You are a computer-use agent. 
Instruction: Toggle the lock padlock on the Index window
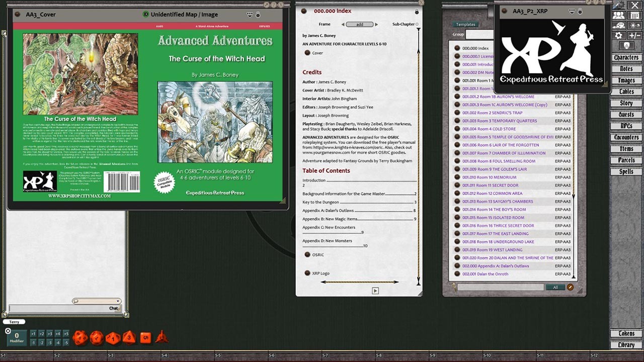[x=417, y=11]
